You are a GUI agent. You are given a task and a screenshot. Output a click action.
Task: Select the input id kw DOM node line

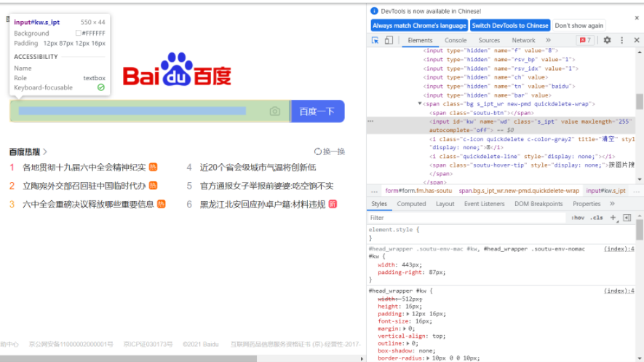501,126
